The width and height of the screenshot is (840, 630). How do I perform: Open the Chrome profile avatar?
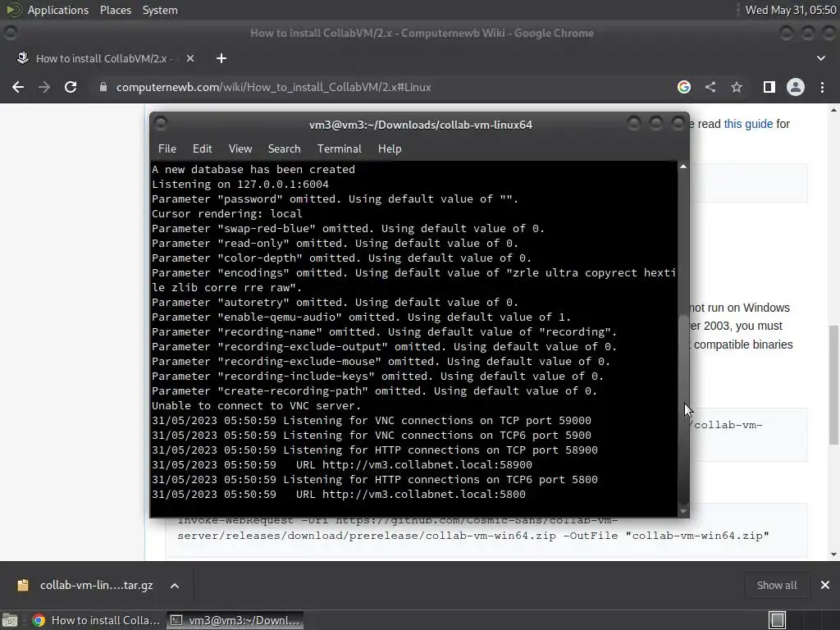tap(796, 87)
